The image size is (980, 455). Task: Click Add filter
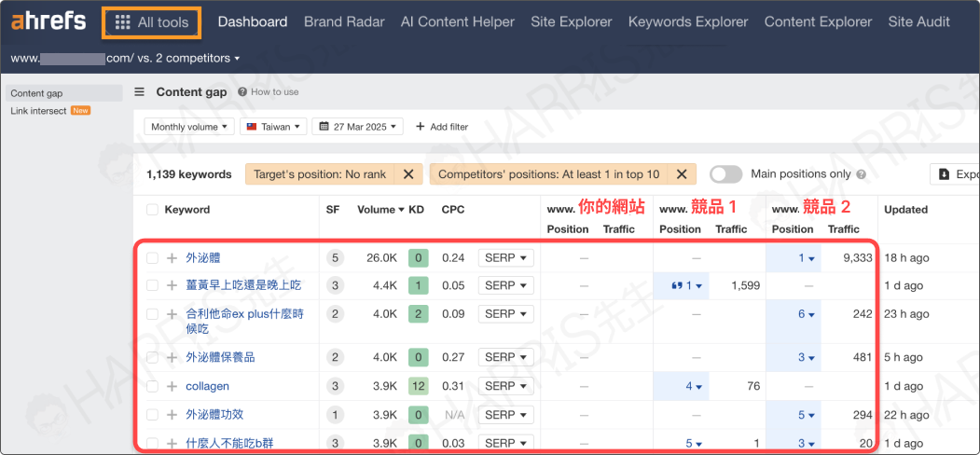(x=442, y=126)
